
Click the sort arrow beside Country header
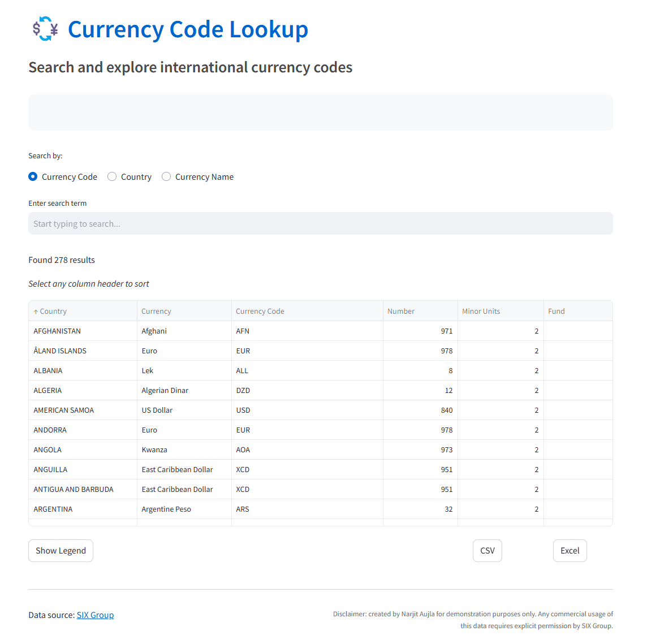(36, 311)
